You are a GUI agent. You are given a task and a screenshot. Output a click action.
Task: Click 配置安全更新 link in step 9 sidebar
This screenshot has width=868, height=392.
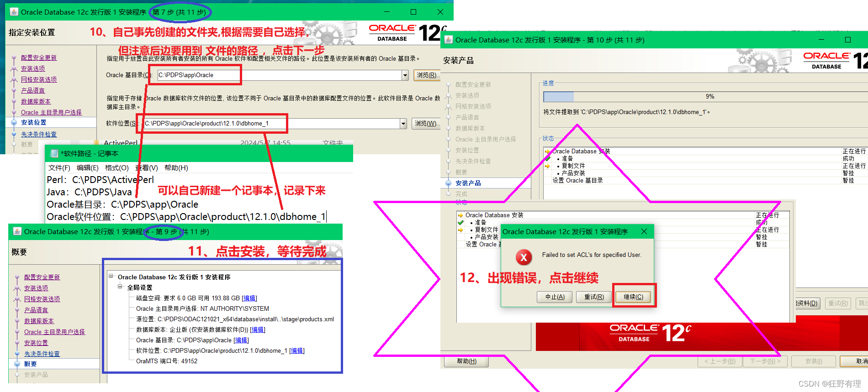point(42,277)
